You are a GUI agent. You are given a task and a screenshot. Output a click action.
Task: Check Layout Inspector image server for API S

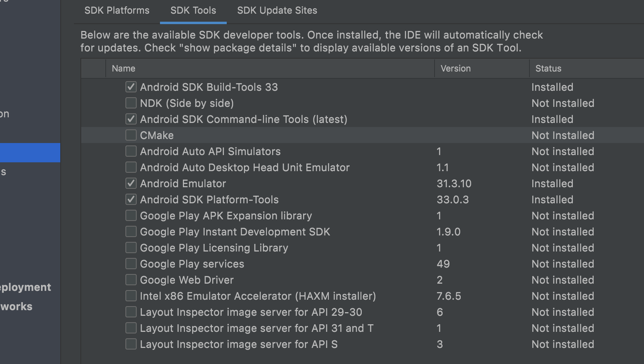coord(131,344)
